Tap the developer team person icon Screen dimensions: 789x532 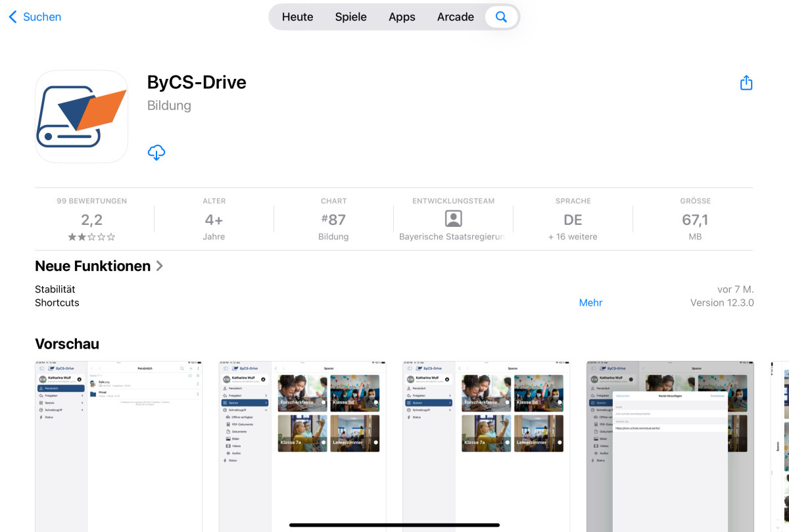(x=453, y=219)
